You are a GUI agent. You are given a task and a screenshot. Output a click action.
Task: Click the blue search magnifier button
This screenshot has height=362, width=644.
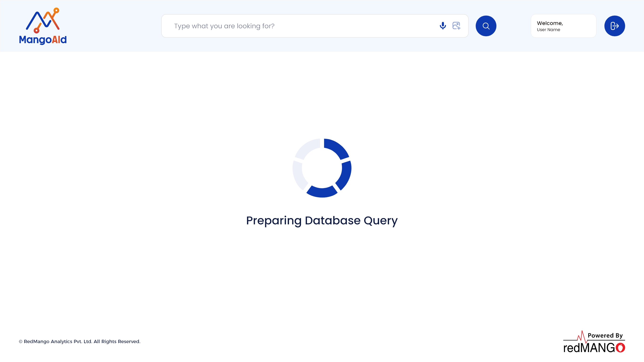coord(486,26)
